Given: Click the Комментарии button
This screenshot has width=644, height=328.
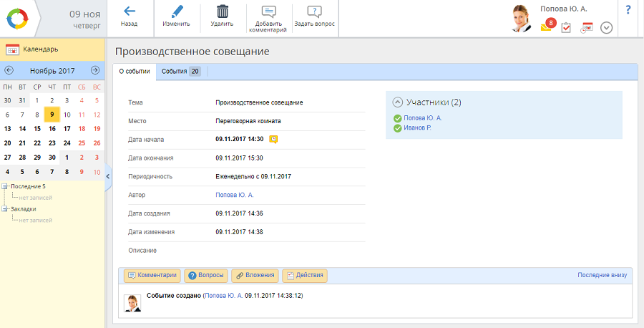Looking at the screenshot, I should 151,276.
